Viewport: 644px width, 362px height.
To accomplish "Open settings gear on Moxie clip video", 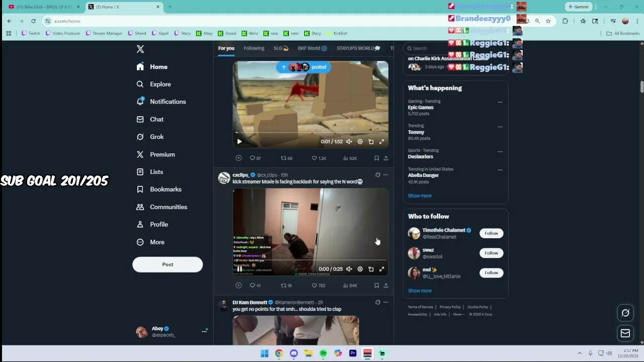I will pyautogui.click(x=360, y=269).
